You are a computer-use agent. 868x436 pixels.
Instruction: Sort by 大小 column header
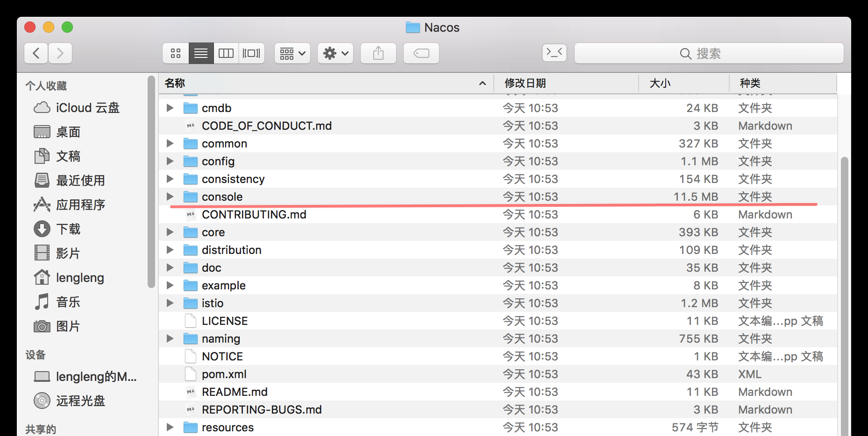coord(684,83)
